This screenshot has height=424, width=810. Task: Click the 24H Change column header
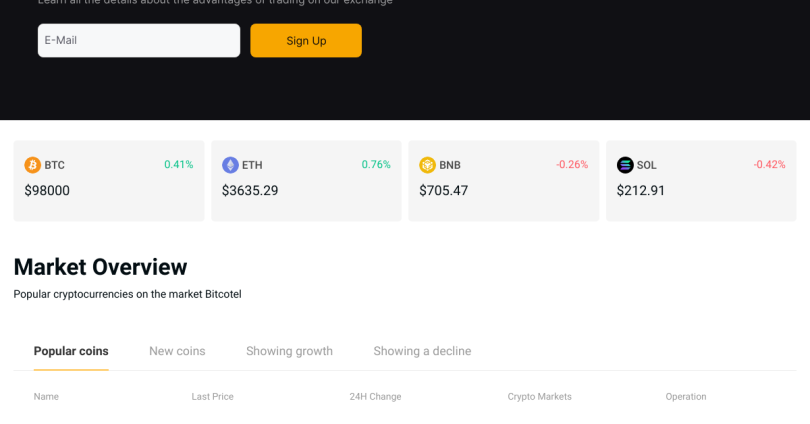point(375,397)
